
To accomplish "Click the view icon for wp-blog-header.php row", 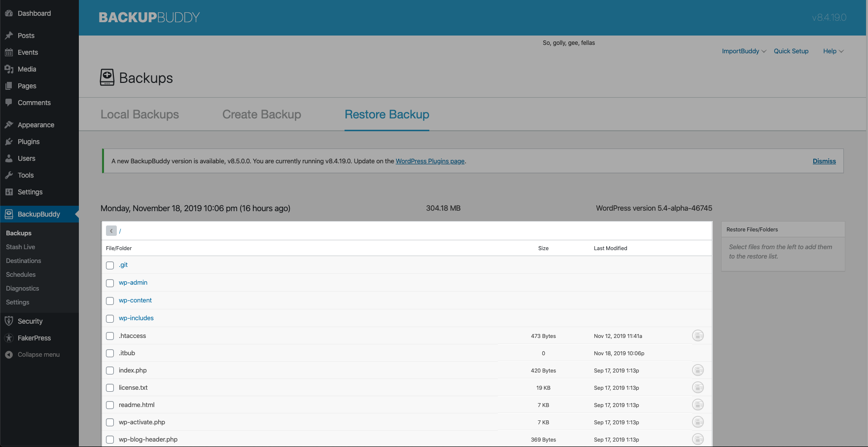I will pyautogui.click(x=698, y=439).
